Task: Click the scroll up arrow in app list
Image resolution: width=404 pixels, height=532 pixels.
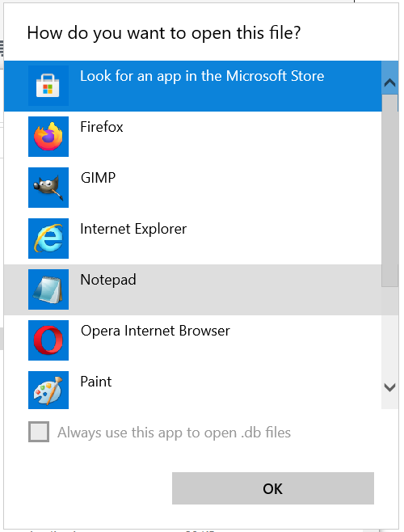Action: pyautogui.click(x=389, y=82)
